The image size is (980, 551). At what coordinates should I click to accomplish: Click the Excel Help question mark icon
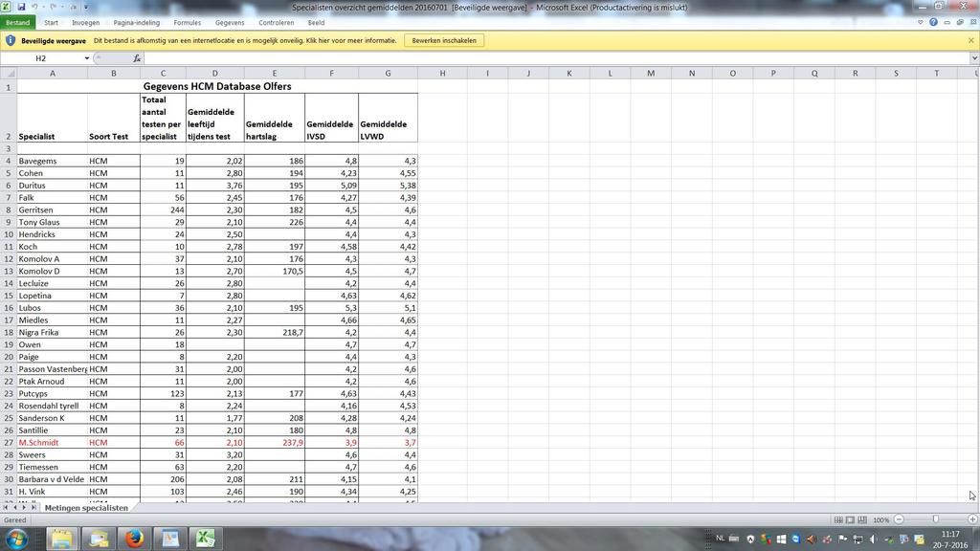coord(933,22)
